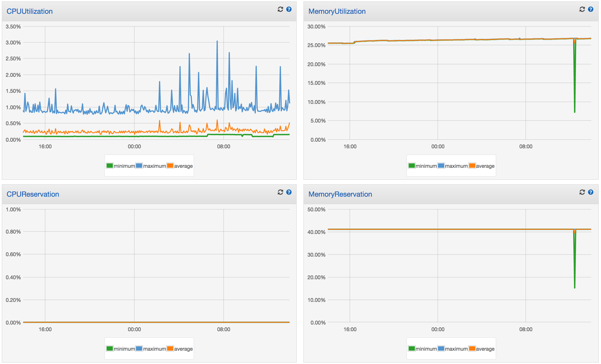
Task: Click blue maximum swatch in the CPUReservation legend
Action: pyautogui.click(x=139, y=349)
